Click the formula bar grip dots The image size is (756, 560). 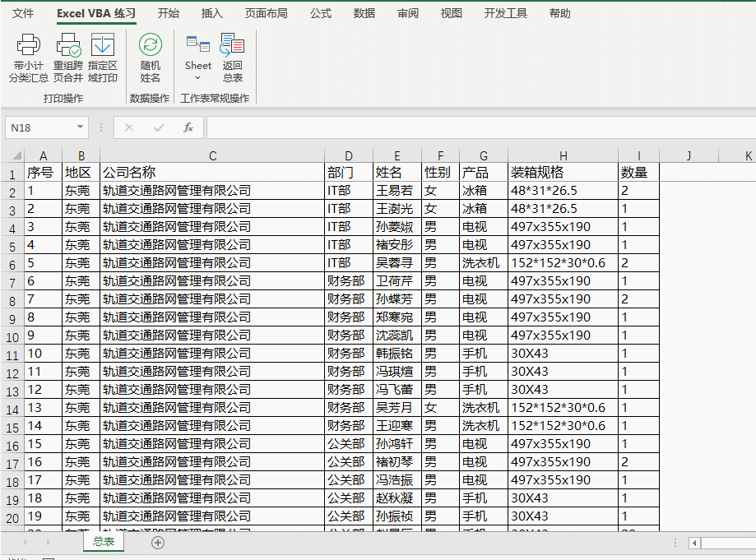[x=100, y=127]
